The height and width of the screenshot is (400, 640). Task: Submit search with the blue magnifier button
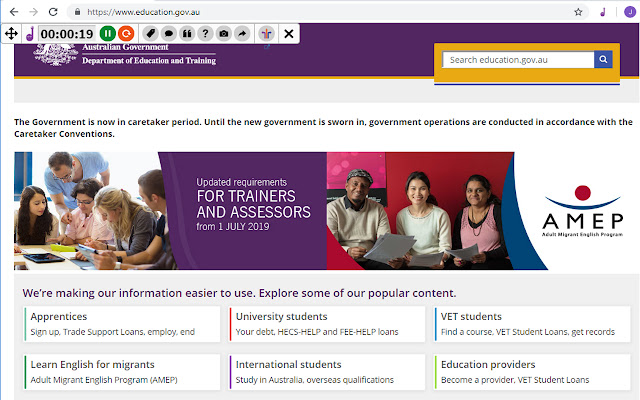603,60
